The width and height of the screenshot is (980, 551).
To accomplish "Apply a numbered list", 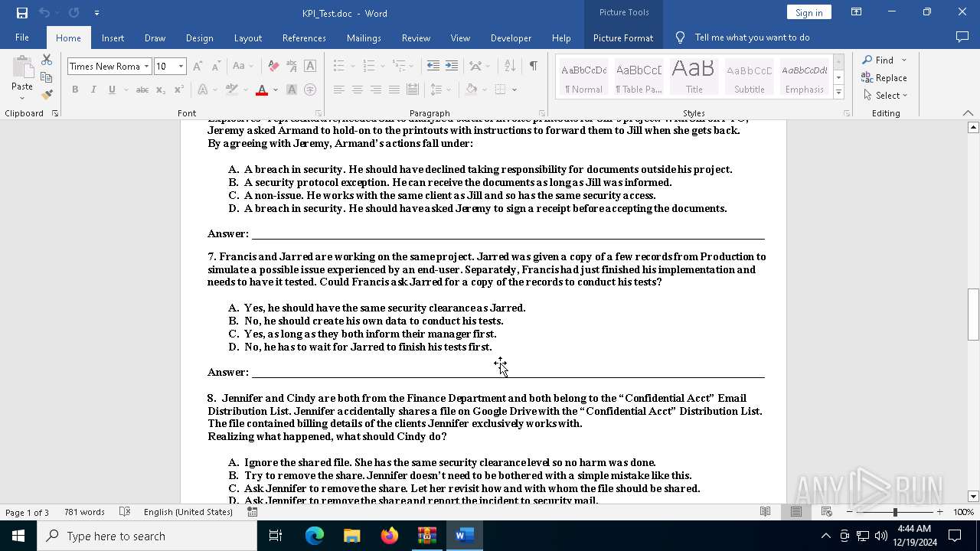I will pos(369,67).
